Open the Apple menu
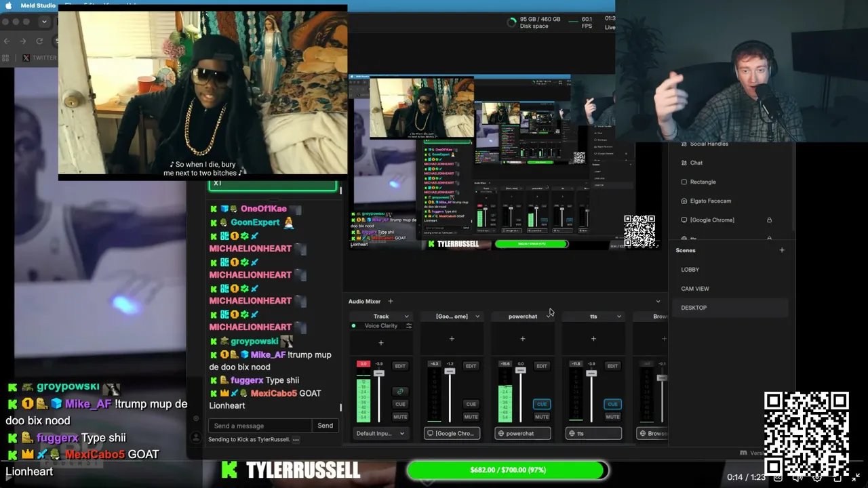The width and height of the screenshot is (868, 488). pos(9,5)
